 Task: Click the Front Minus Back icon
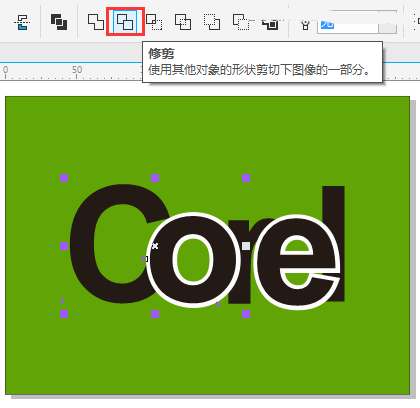pos(212,22)
